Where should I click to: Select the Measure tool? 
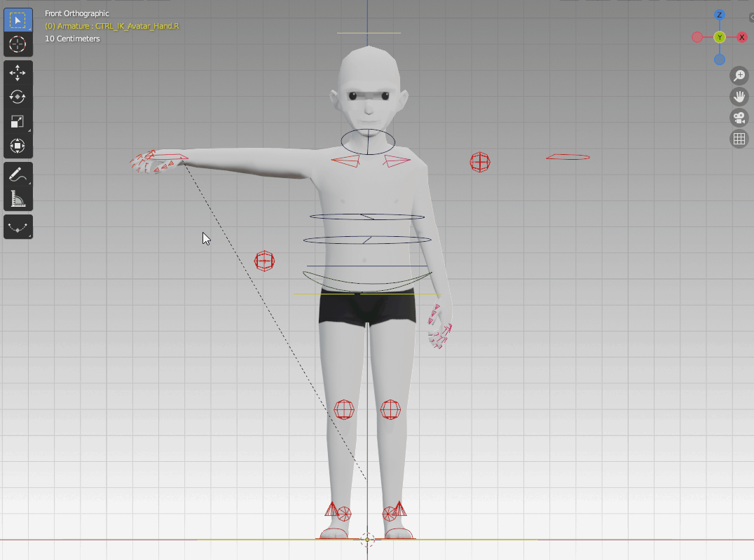click(18, 198)
